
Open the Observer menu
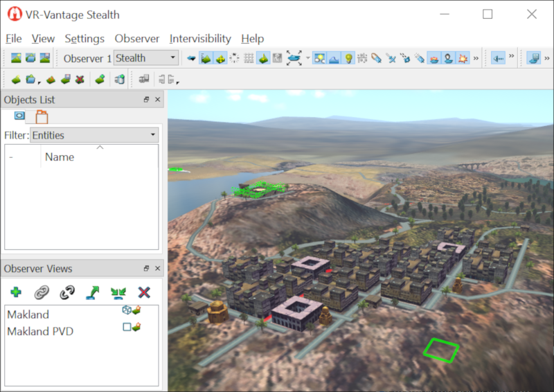137,39
